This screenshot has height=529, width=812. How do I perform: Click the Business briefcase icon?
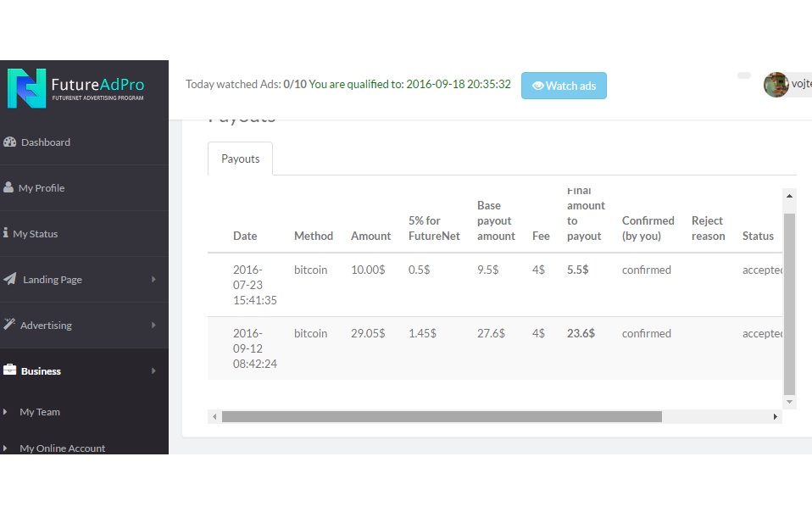[x=10, y=370]
